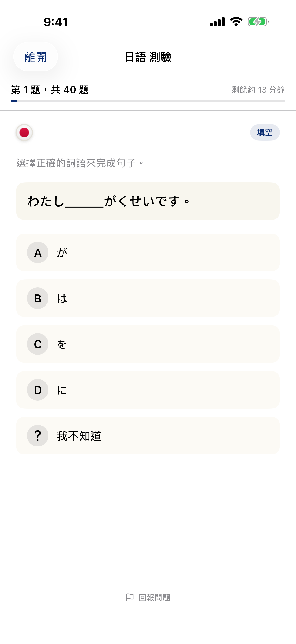Click the Japan flag icon
Viewport: 296px width, 644px height.
24,132
